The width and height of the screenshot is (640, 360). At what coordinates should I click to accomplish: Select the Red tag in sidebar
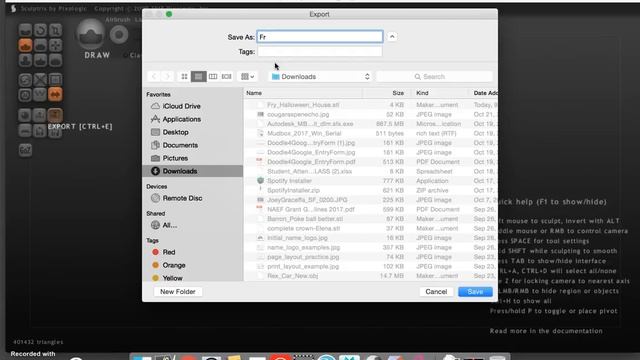coord(193,252)
